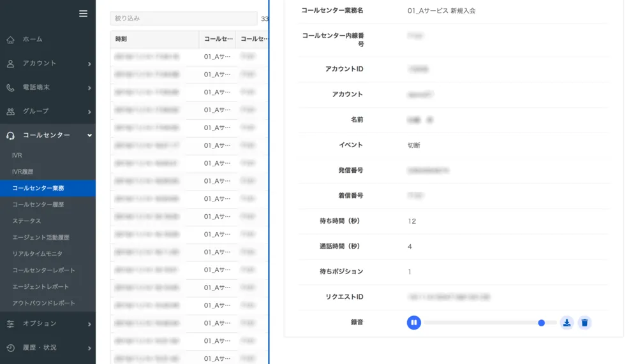Select コールセンター履歴 in sidebar
The height and width of the screenshot is (364, 638).
tap(38, 205)
